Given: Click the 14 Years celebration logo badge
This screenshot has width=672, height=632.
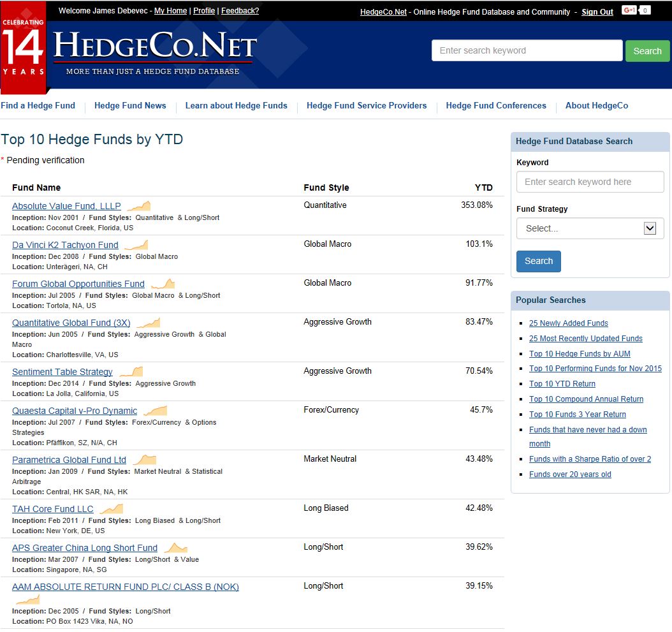Looking at the screenshot, I should tap(23, 47).
